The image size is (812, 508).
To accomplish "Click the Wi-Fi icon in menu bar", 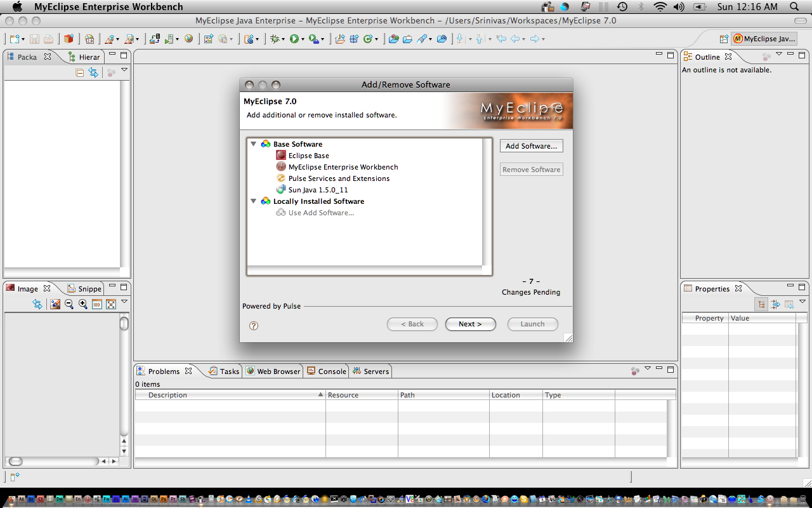I will [660, 7].
